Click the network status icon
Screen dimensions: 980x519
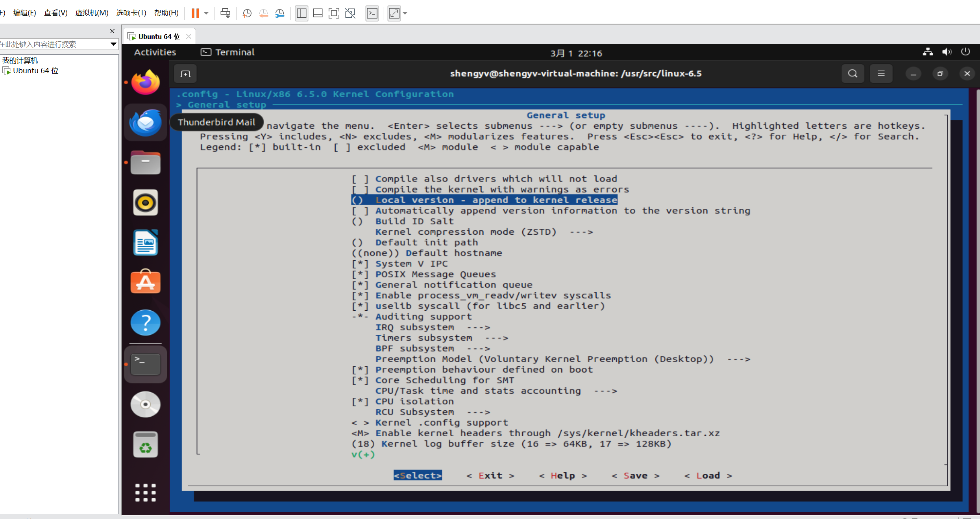(x=928, y=52)
